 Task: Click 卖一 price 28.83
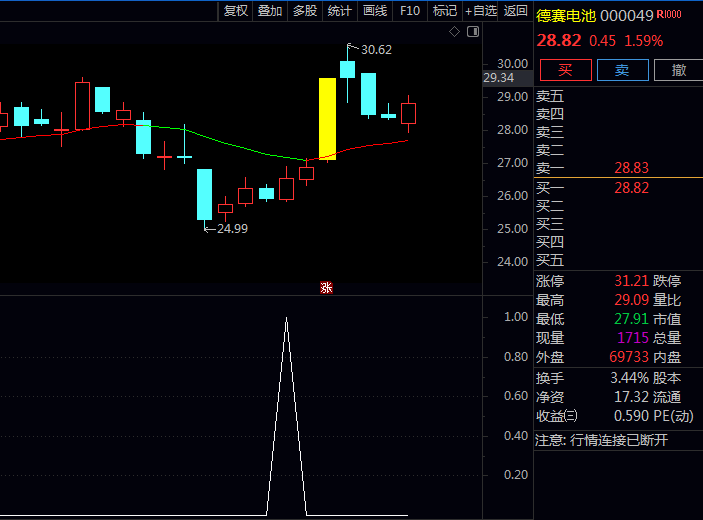(x=631, y=168)
